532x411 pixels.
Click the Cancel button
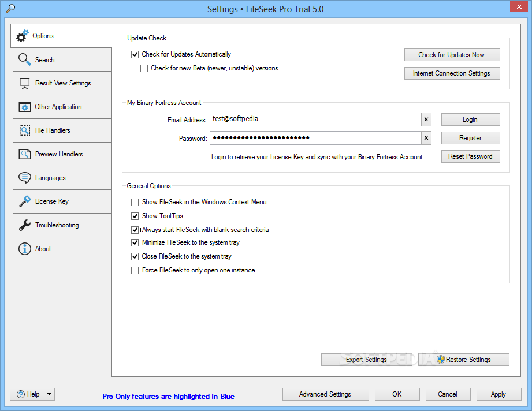tap(448, 394)
